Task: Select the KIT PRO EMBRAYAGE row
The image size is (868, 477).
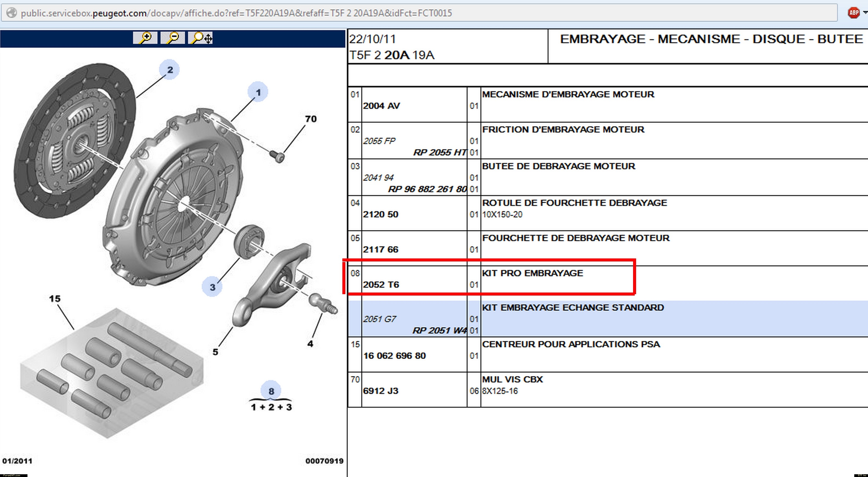Action: tap(532, 273)
